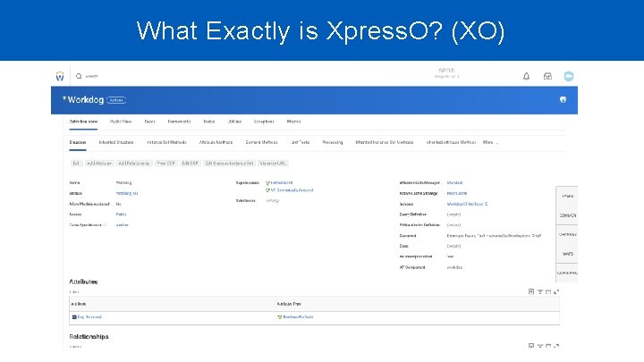
Task: Click the Attribute column header
Action: click(79, 304)
